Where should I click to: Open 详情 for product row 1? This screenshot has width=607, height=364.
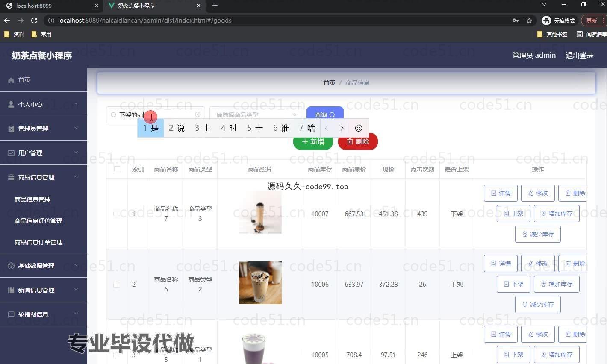pos(501,193)
